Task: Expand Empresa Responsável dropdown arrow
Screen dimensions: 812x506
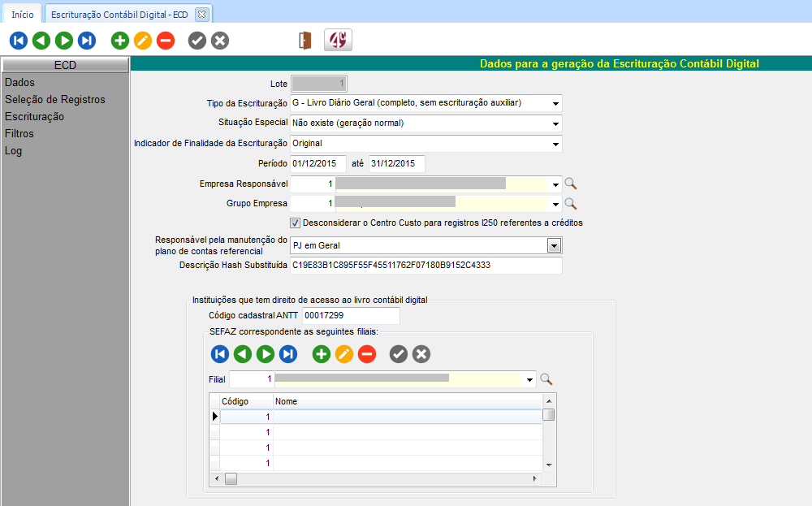Action: 555,184
